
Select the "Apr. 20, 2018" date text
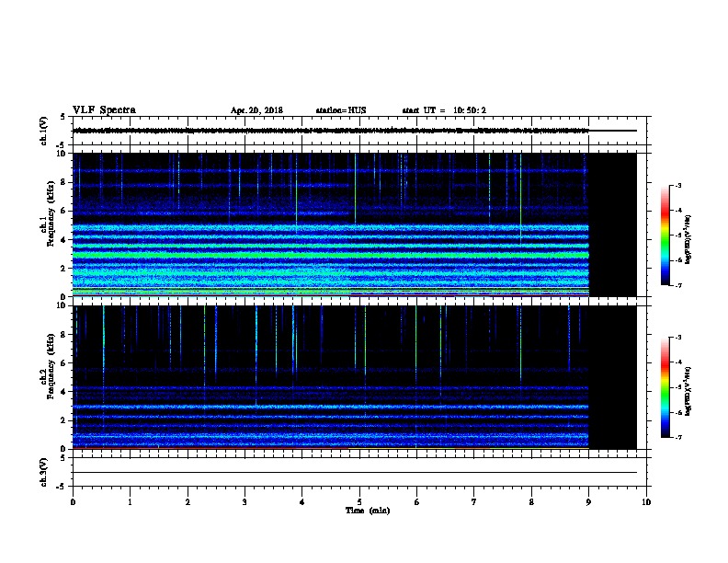click(256, 110)
